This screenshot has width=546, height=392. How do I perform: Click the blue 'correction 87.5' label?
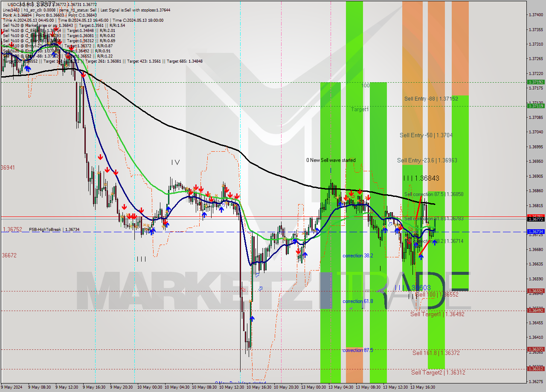(358, 351)
